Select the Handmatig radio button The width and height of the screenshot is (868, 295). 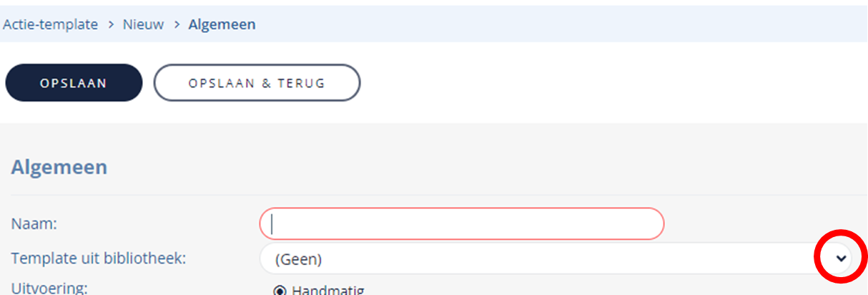point(280,291)
